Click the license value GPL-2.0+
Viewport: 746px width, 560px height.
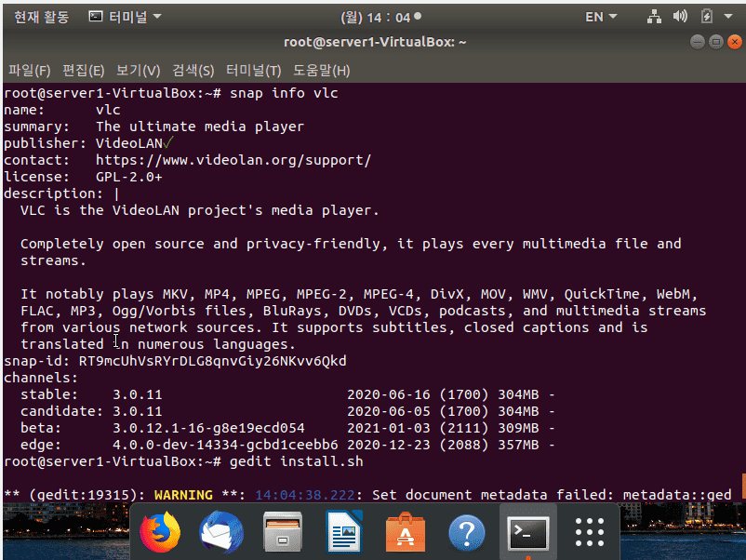point(129,177)
